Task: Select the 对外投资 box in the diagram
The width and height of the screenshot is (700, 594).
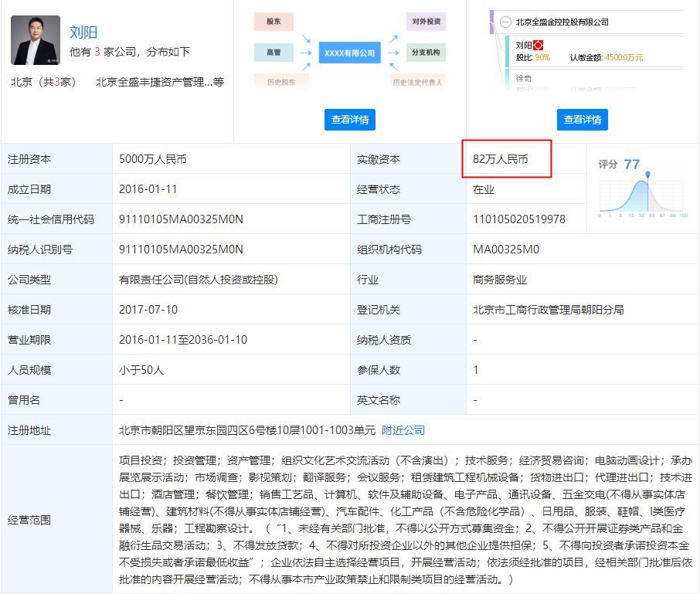Action: [x=426, y=22]
